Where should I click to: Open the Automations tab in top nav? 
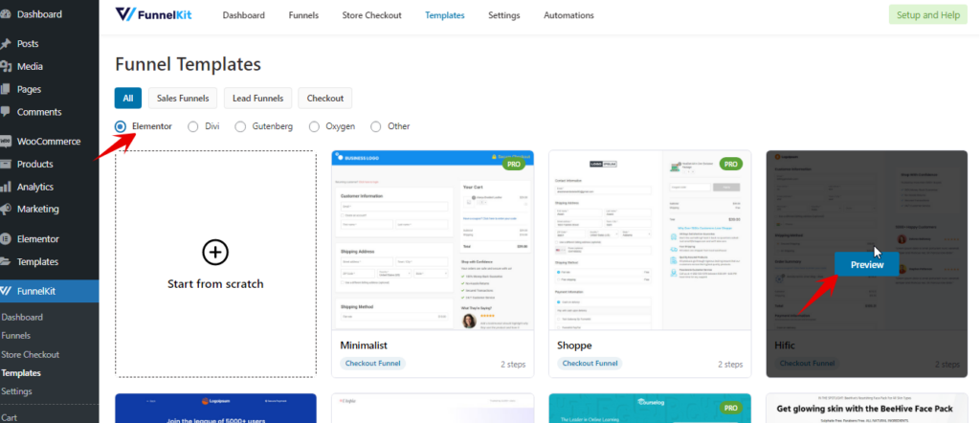click(568, 15)
